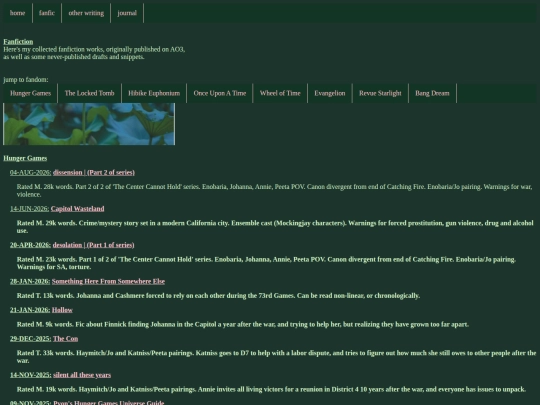Open the (Part 2 of series) link
Image resolution: width=540 pixels, height=405 pixels.
(111, 173)
